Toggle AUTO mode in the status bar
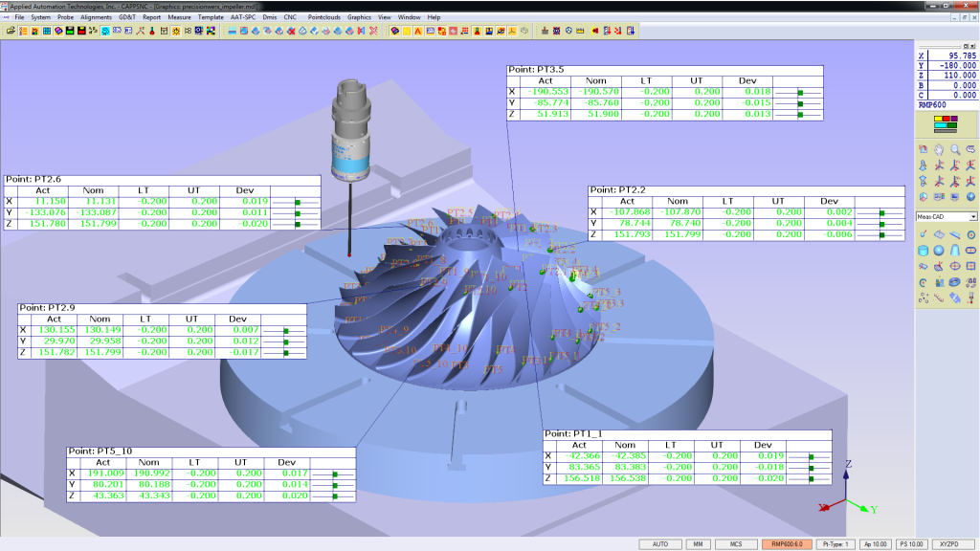Screen dimensions: 980x551 pos(660,542)
